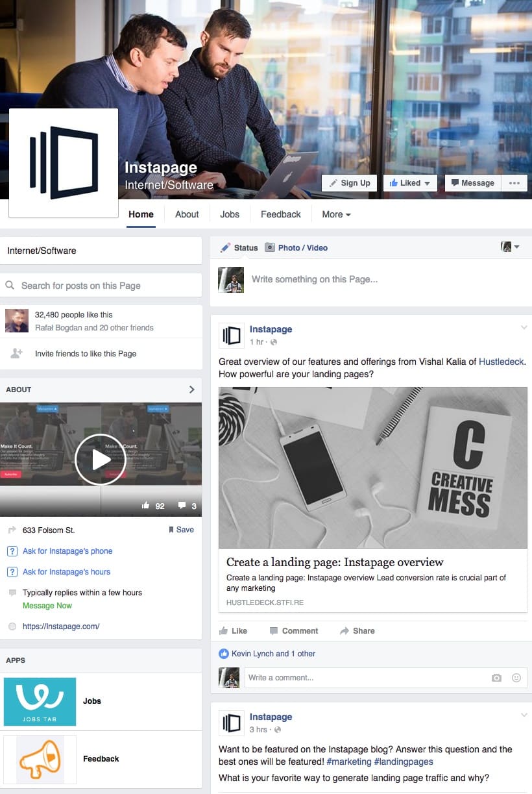The height and width of the screenshot is (794, 532).
Task: Click the blue like reaction icon
Action: (x=224, y=654)
